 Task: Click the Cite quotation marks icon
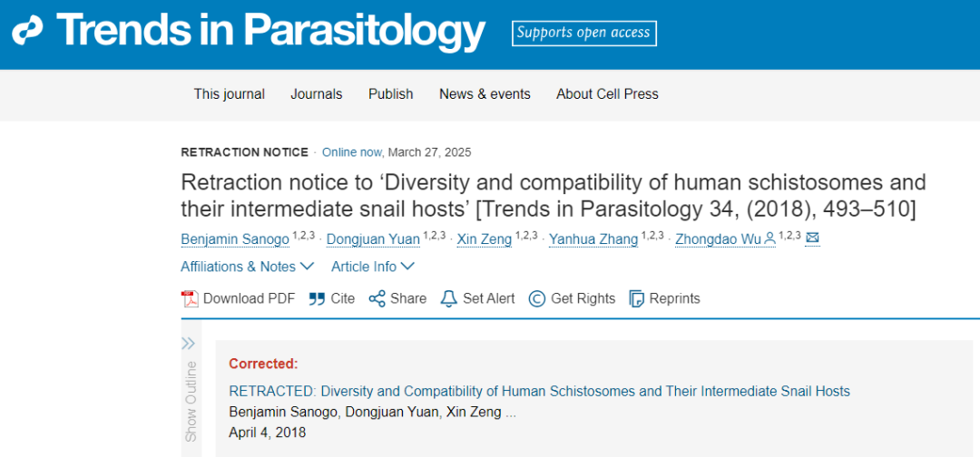[317, 299]
